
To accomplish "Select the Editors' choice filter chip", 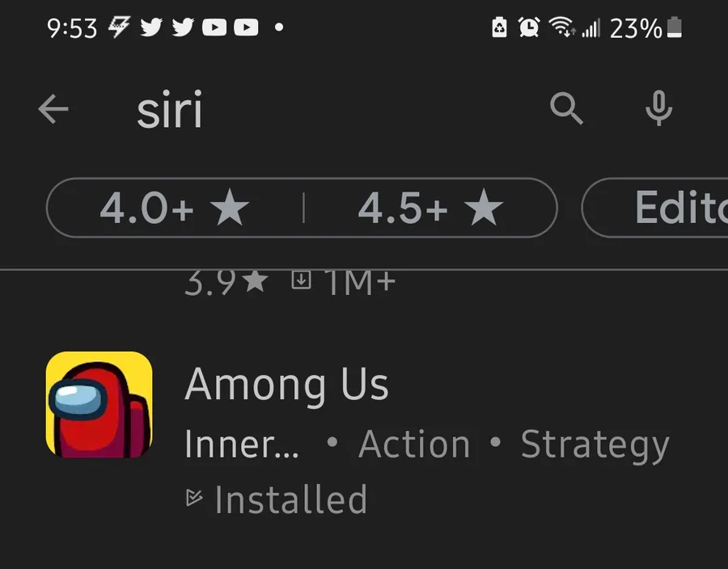I will (x=654, y=208).
